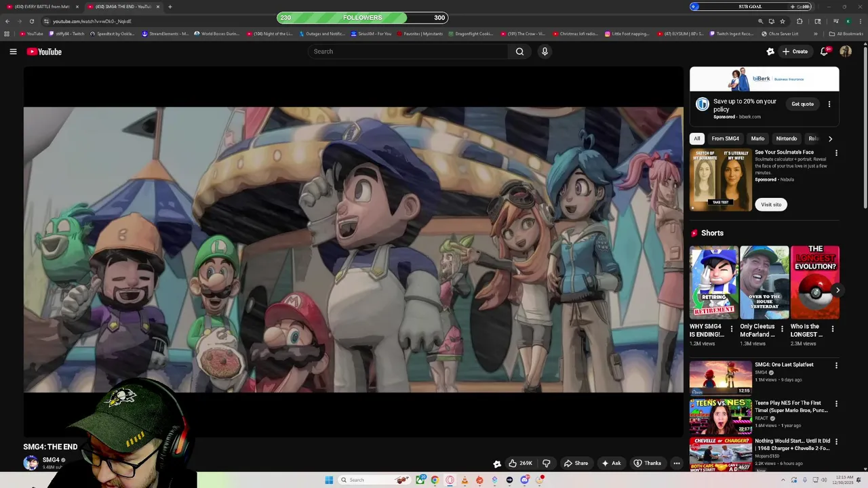
Task: Click the Ask button
Action: (611, 463)
